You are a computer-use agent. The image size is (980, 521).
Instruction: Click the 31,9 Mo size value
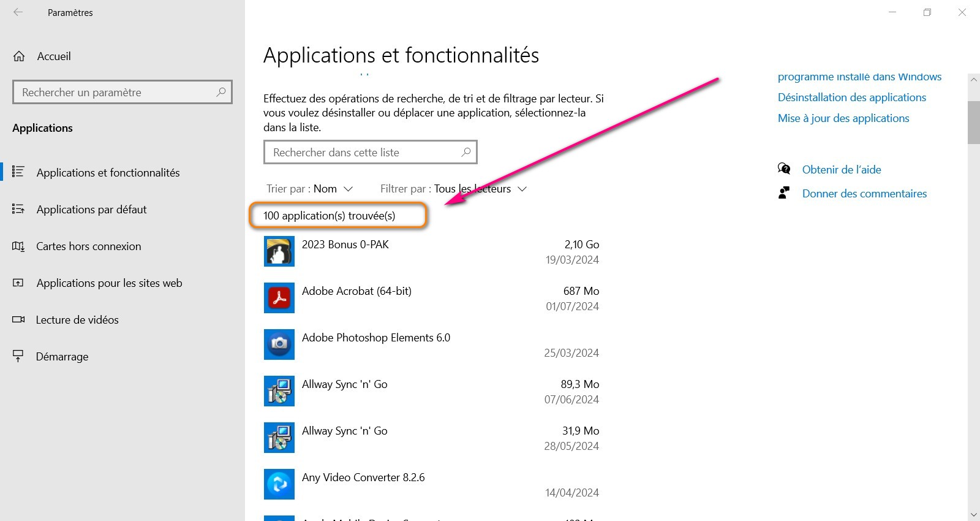(581, 431)
